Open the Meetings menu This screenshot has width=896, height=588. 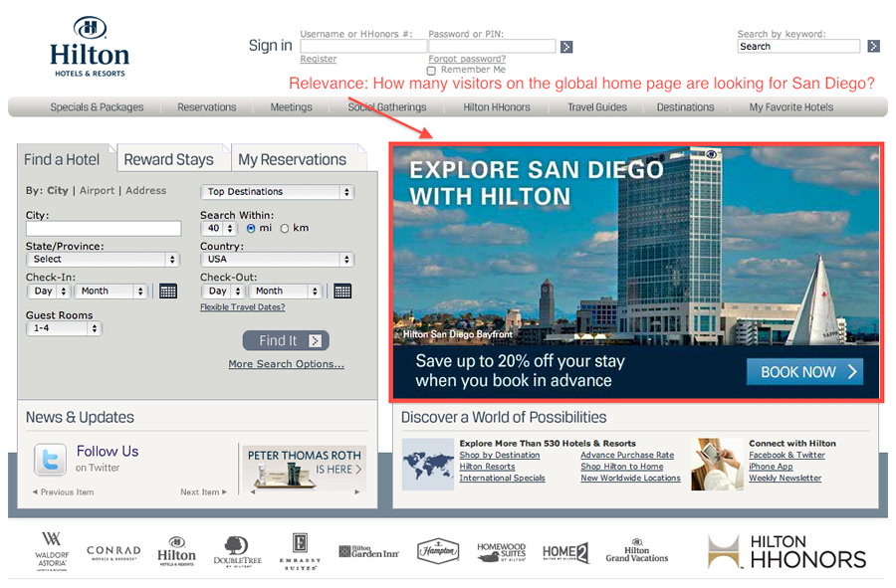(292, 107)
